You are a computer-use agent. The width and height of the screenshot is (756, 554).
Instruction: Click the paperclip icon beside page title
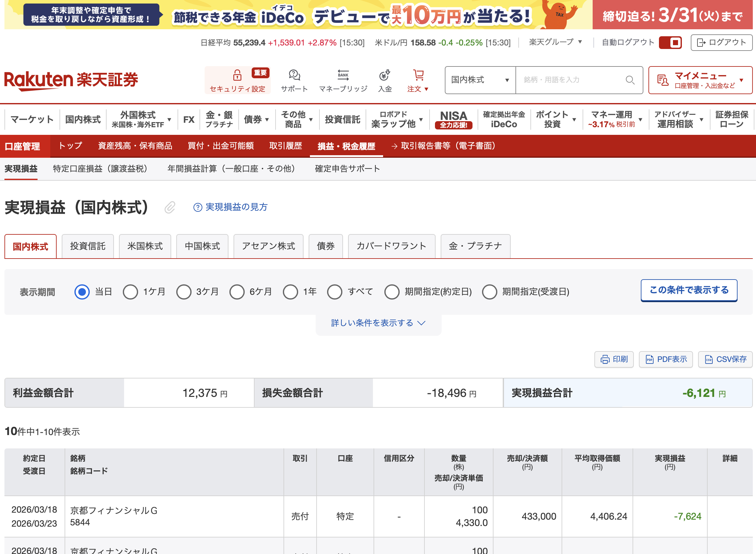170,208
